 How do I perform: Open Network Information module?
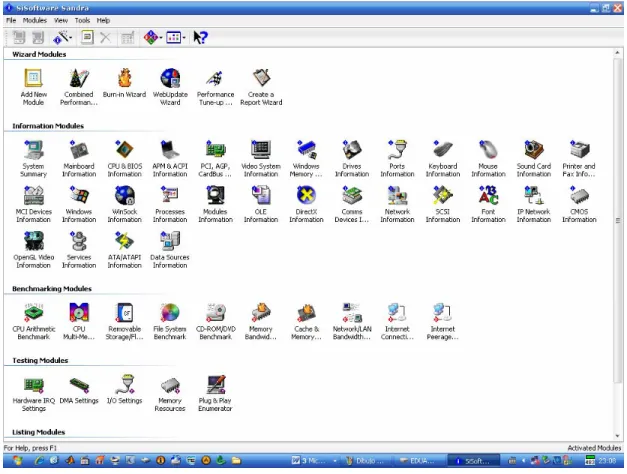click(x=397, y=204)
